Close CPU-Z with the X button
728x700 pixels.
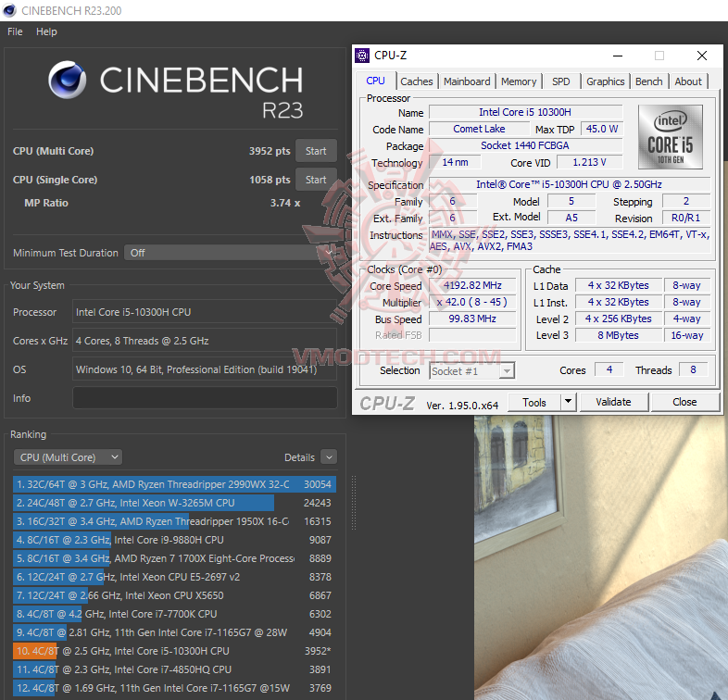click(x=702, y=56)
